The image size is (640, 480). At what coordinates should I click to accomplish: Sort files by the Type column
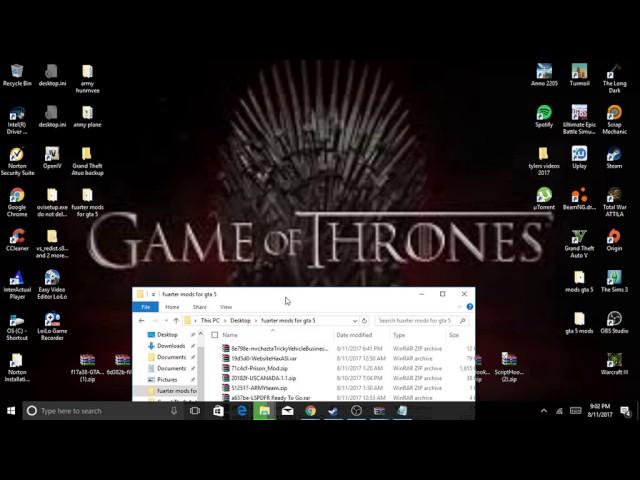(x=399, y=335)
